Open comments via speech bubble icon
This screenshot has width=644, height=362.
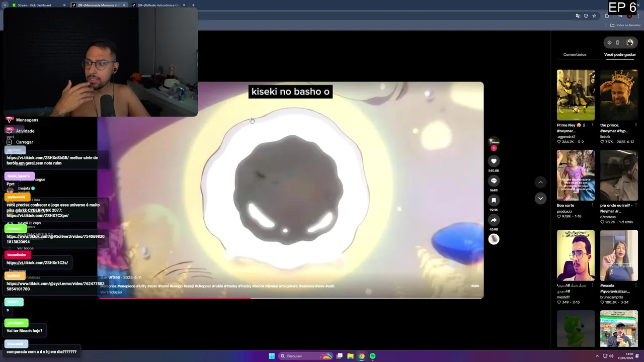click(x=494, y=180)
